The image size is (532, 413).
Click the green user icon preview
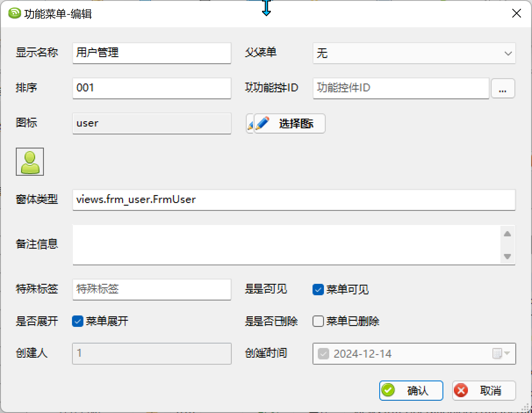(x=30, y=162)
